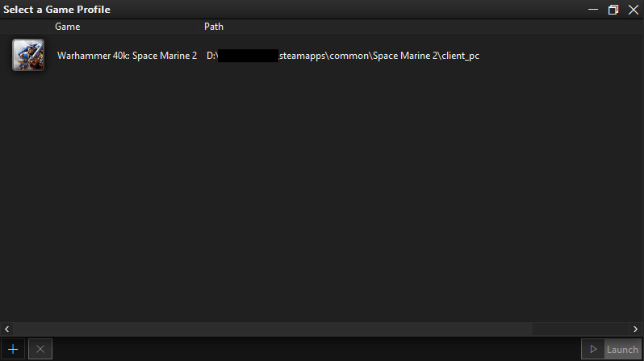Click scrollbar track right of the thumb
The height and width of the screenshot is (361, 644).
tap(581, 329)
